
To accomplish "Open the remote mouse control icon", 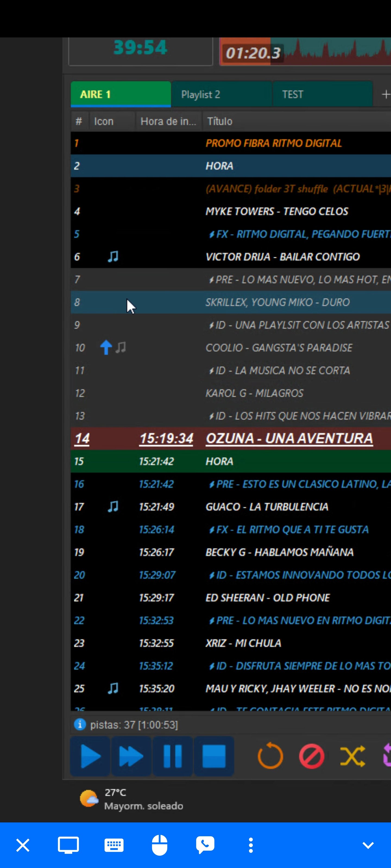I will click(160, 845).
